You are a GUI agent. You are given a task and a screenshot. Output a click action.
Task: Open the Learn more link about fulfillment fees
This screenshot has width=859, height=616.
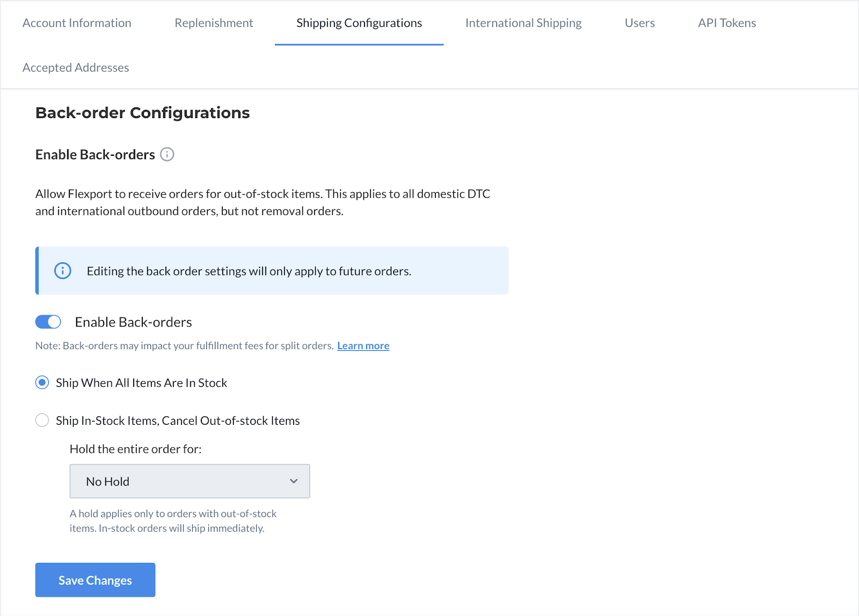[x=363, y=345]
